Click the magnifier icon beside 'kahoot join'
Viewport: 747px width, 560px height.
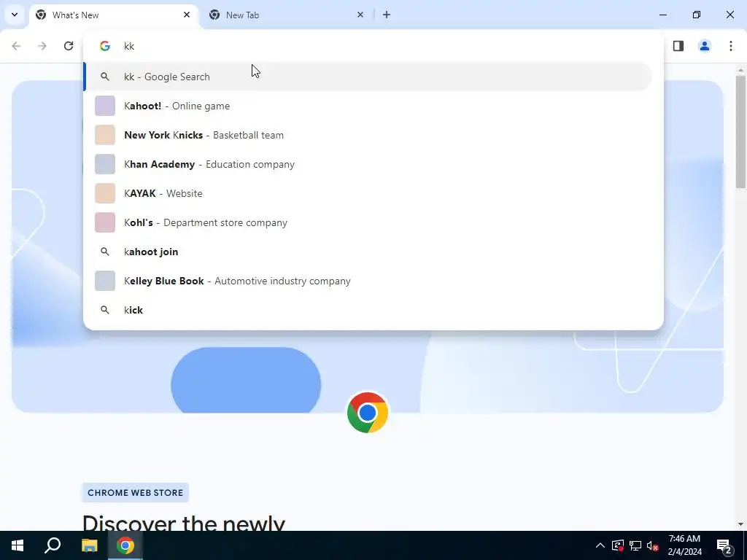(105, 252)
